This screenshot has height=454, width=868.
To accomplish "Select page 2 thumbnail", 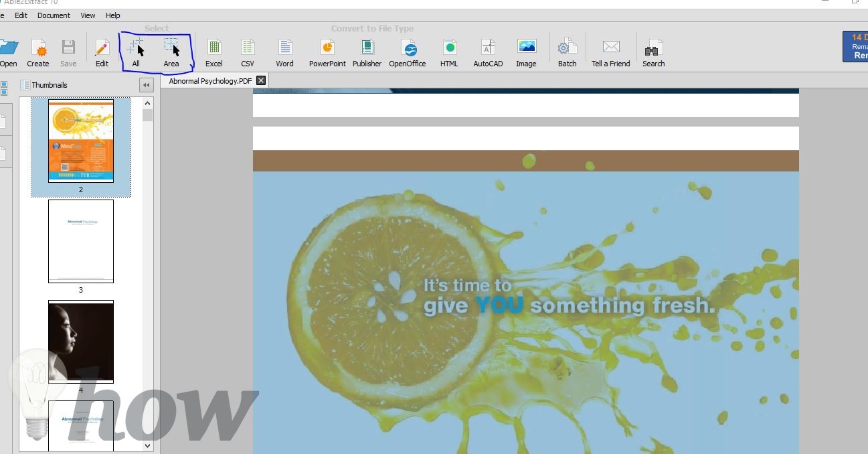I will point(81,141).
